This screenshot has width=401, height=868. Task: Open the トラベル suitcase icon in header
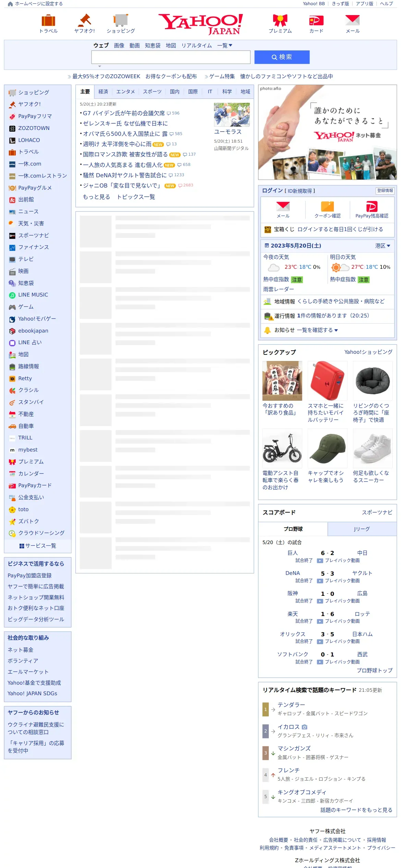click(x=48, y=20)
